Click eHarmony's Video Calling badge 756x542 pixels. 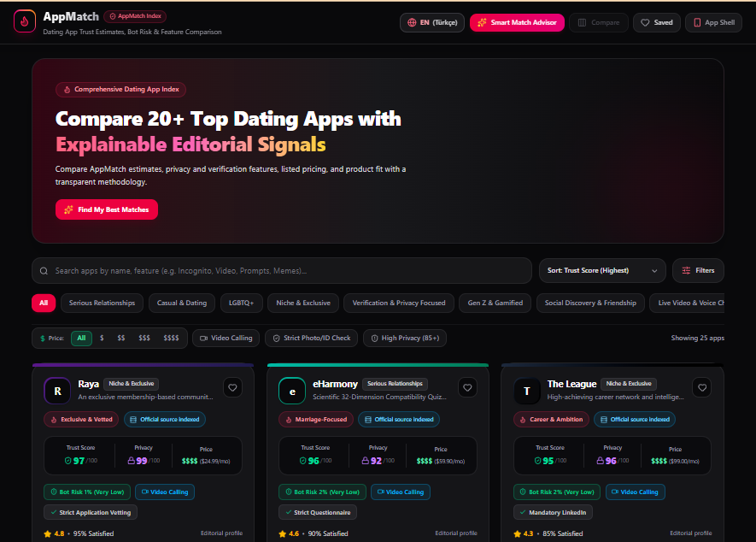[401, 492]
